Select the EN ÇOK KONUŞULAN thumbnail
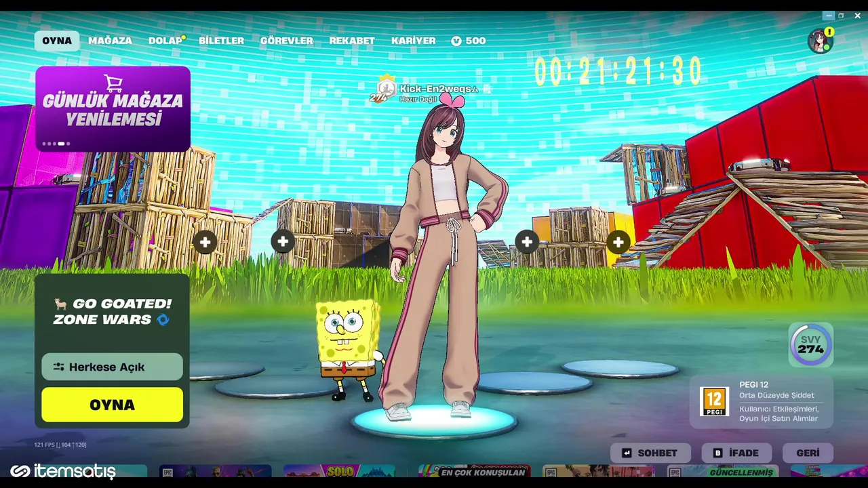Screen dimensions: 868x488 click(x=474, y=471)
